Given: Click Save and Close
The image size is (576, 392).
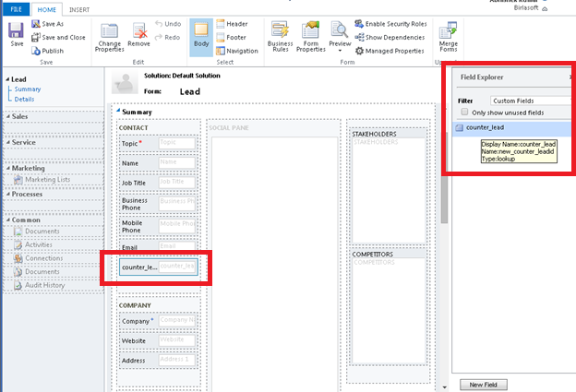Looking at the screenshot, I should pos(58,37).
